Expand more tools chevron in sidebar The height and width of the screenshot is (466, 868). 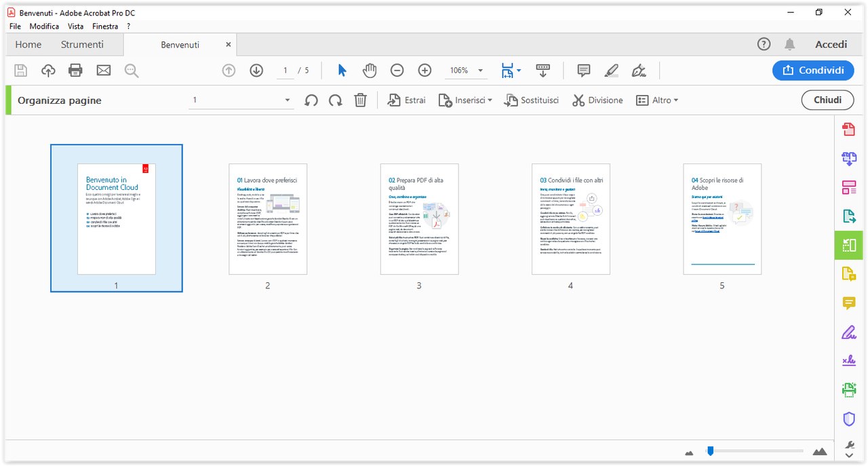click(849, 457)
